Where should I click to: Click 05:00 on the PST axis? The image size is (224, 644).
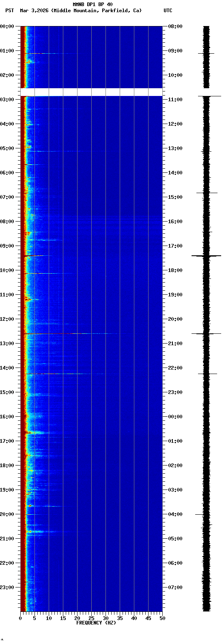(x=7, y=148)
